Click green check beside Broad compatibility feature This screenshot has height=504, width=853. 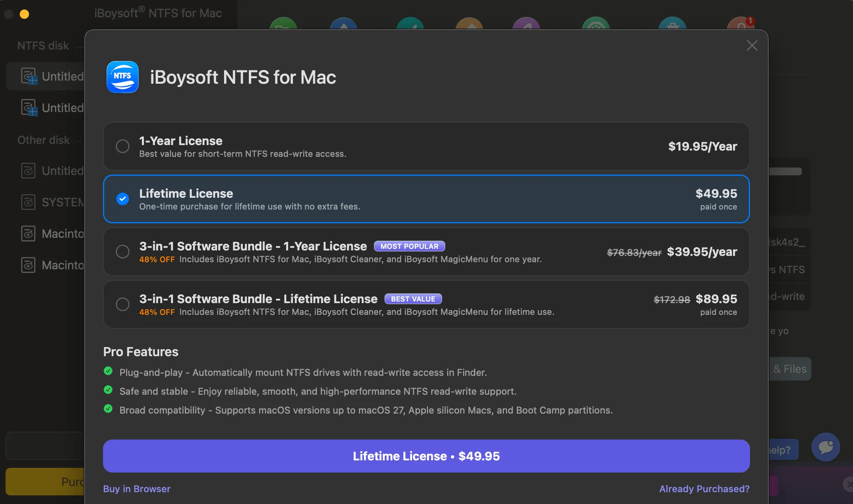click(x=108, y=409)
